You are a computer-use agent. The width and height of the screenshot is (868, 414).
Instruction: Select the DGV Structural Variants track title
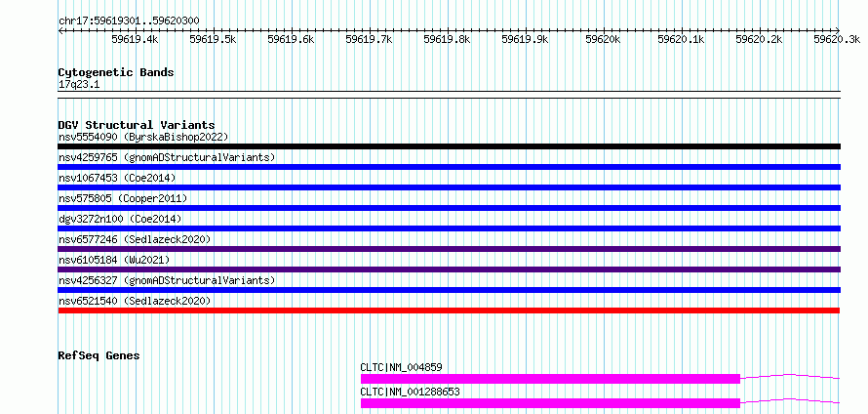(137, 125)
